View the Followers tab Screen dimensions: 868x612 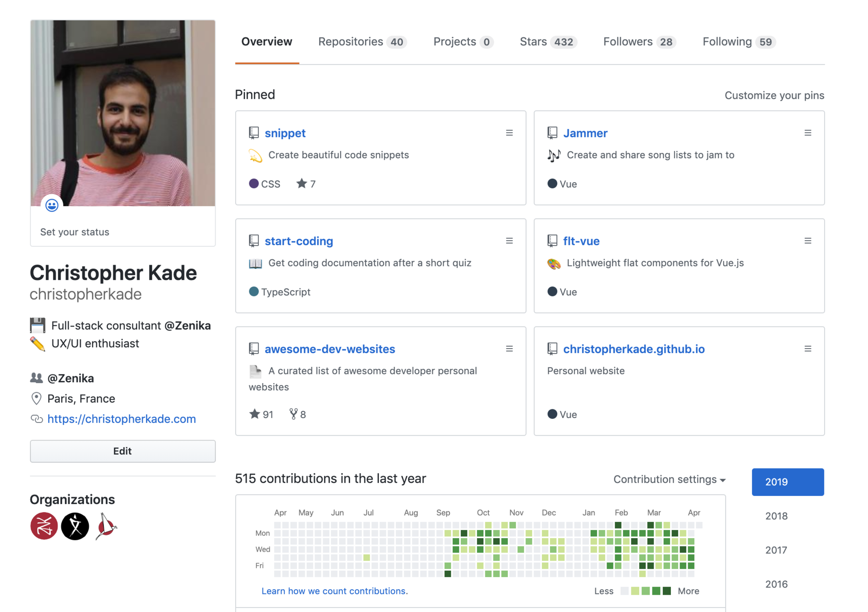click(x=640, y=42)
